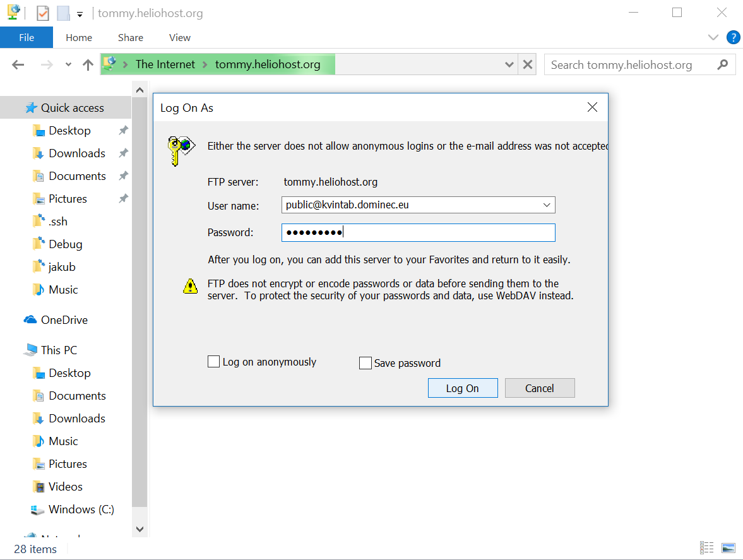This screenshot has height=560, width=743.
Task: Open the File ribbon tab
Action: click(27, 37)
